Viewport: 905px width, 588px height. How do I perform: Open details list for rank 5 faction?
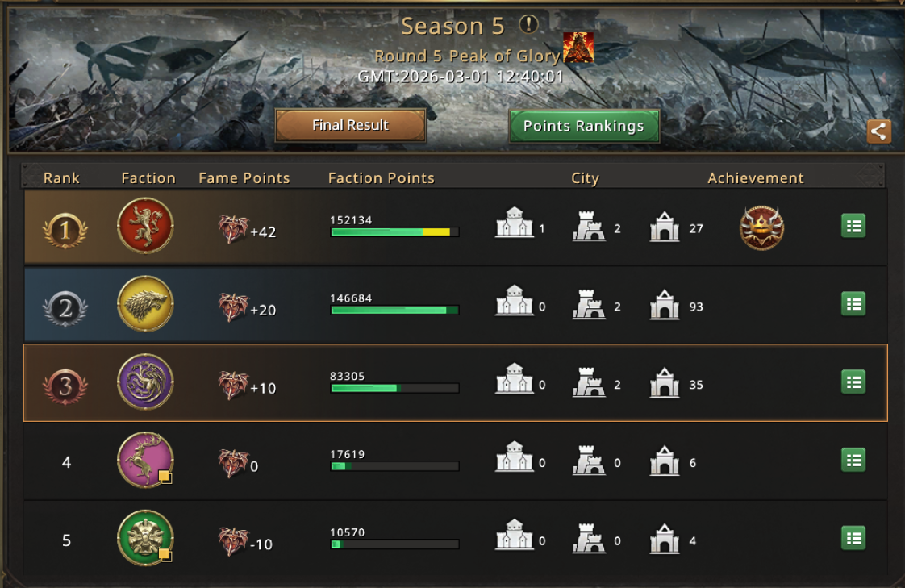(853, 538)
